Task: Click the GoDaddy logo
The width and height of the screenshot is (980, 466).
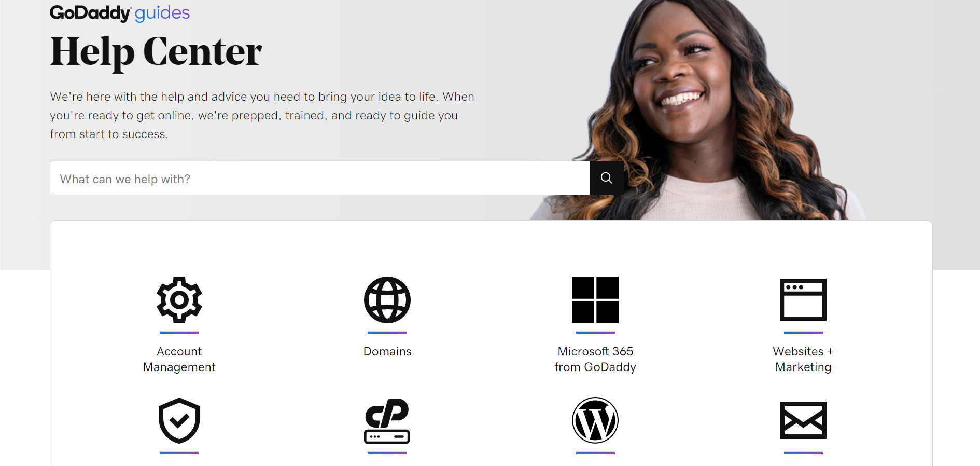Action: [90, 13]
